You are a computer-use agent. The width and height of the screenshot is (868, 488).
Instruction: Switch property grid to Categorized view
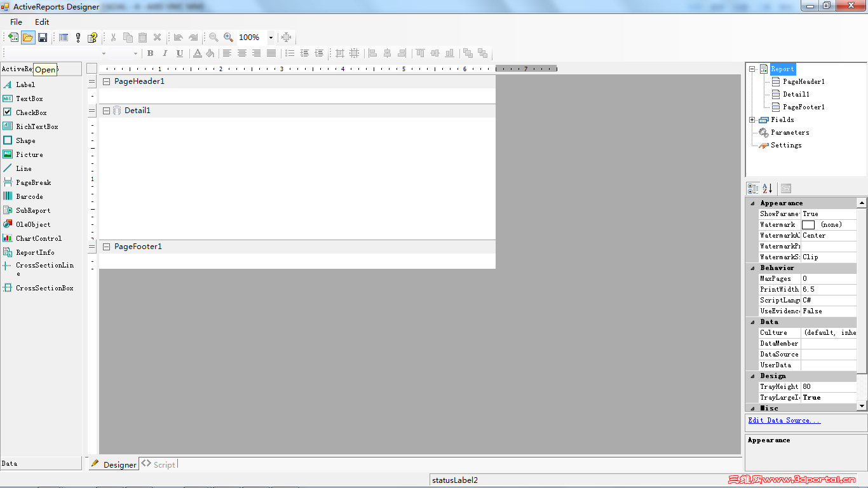[753, 188]
